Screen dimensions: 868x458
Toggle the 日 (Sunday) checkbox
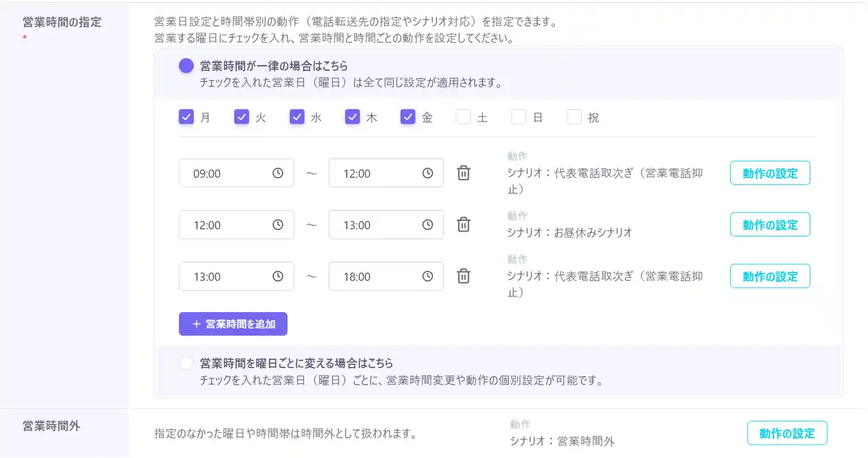[x=519, y=117]
